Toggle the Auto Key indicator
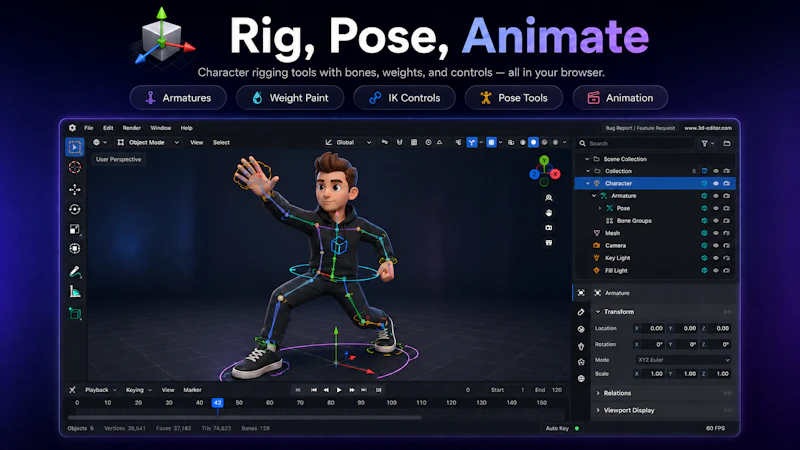Image resolution: width=800 pixels, height=450 pixels. click(x=577, y=428)
